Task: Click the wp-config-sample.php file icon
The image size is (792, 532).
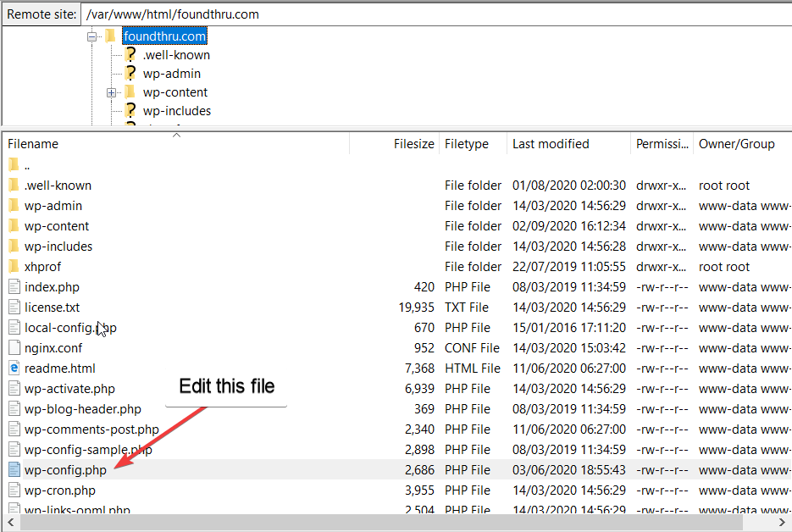Action: tap(14, 450)
